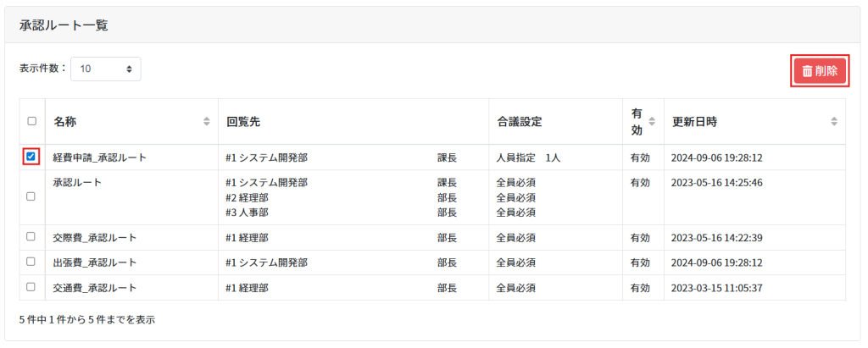Select the 交際費_承認ルート row checkbox
Screen dimensions: 868x348
(x=31, y=237)
